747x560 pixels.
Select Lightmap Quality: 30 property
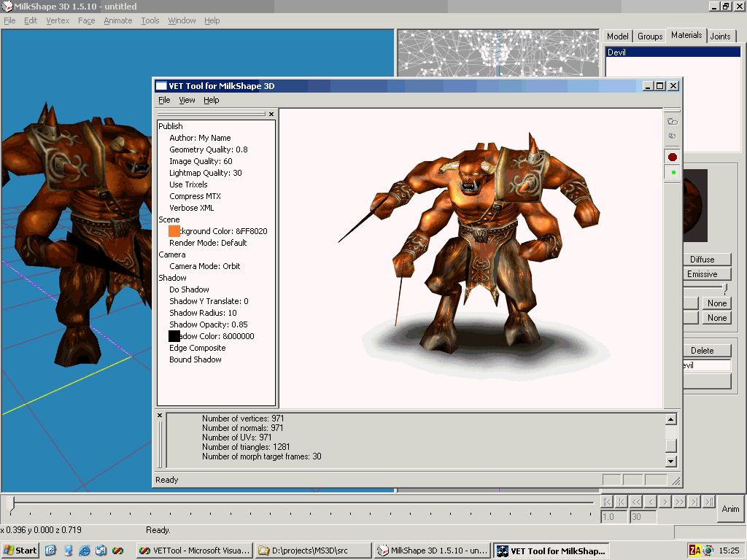pyautogui.click(x=206, y=173)
